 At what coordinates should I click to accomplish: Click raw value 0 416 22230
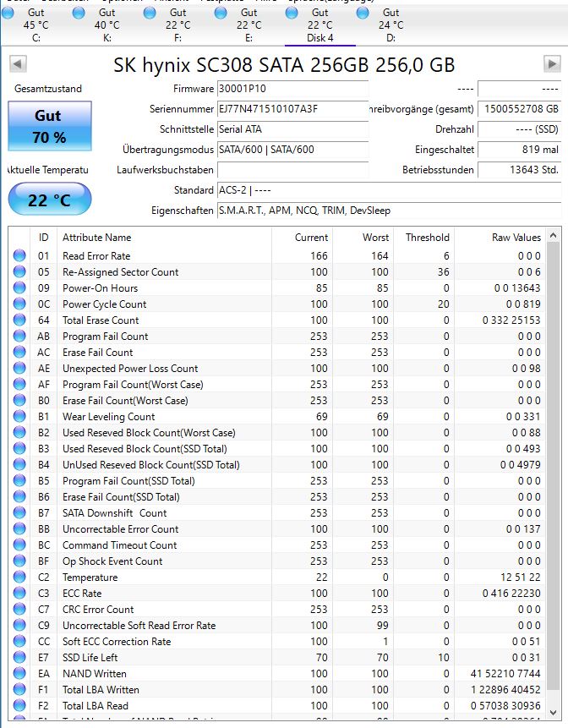(x=511, y=593)
